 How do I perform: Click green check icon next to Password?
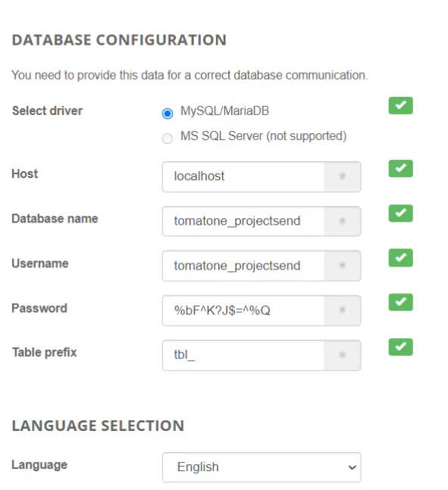point(400,302)
